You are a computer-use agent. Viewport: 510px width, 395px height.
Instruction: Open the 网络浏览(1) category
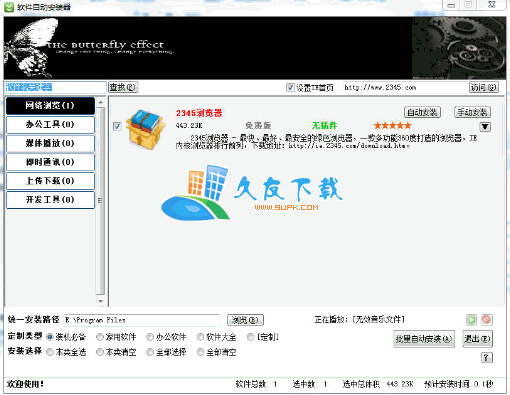pyautogui.click(x=50, y=106)
